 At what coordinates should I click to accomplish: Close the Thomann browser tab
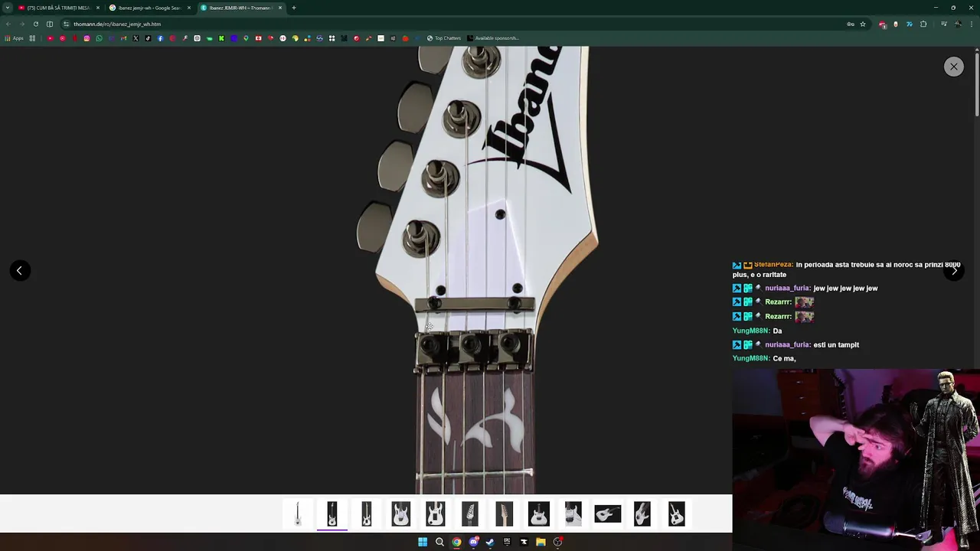[x=280, y=8]
